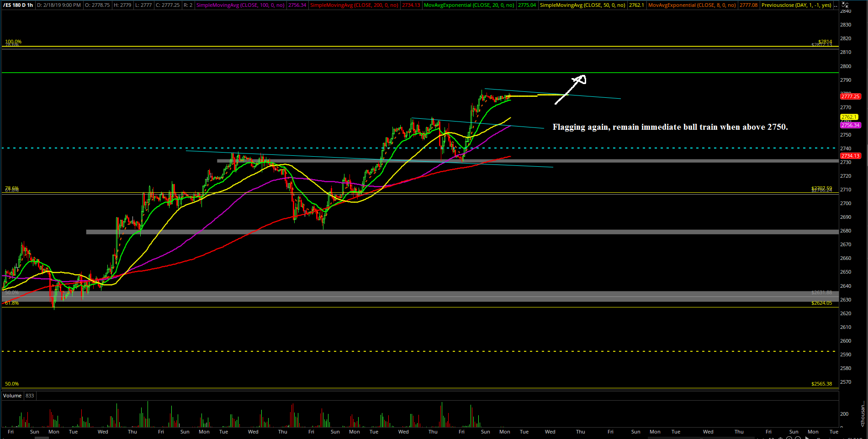The height and width of the screenshot is (439, 868).
Task: Click the 100 SMA value 2756.34 in the header
Action: [297, 5]
